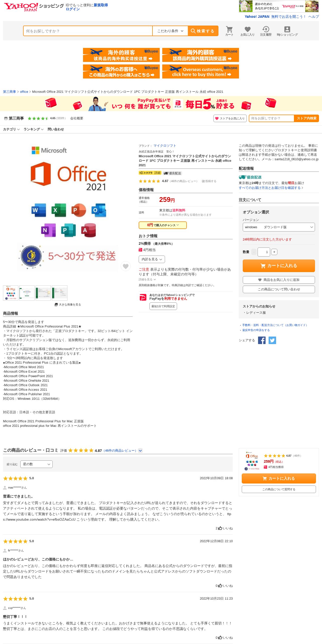This screenshot has height=644, width=322.
Task: Share this product on Twitter
Action: [272, 340]
